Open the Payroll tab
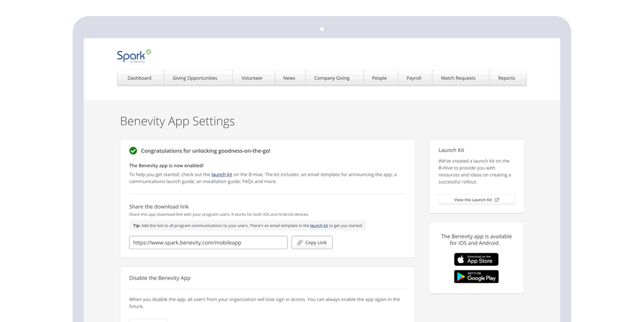The height and width of the screenshot is (322, 644). coord(414,78)
